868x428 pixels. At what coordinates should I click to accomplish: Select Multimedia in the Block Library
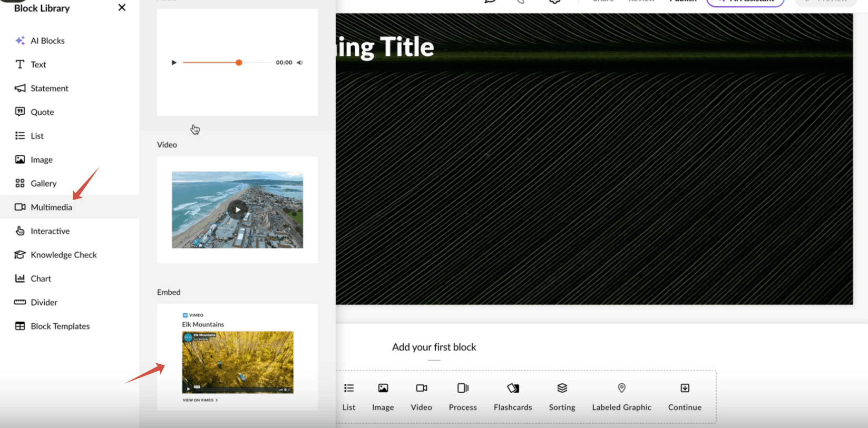[51, 207]
